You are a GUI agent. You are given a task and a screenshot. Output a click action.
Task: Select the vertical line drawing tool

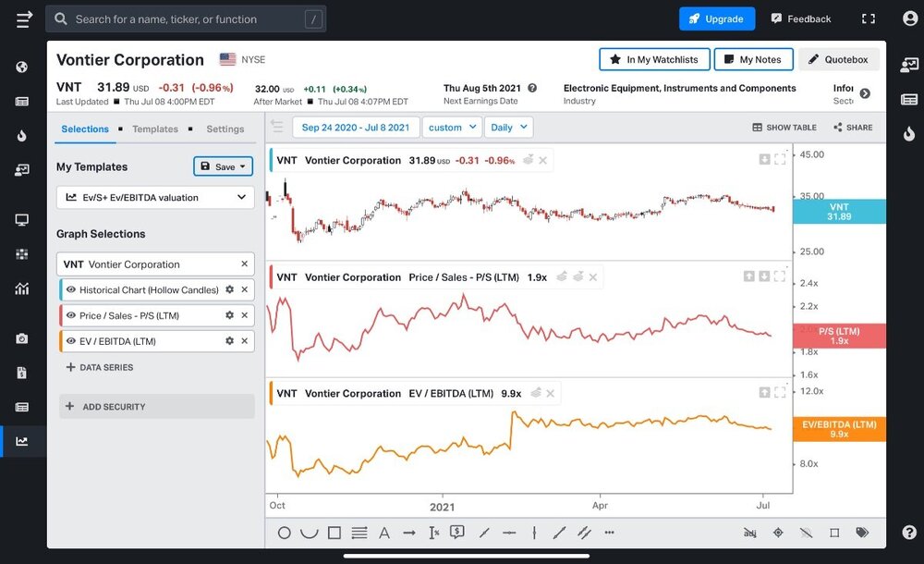pyautogui.click(x=534, y=533)
